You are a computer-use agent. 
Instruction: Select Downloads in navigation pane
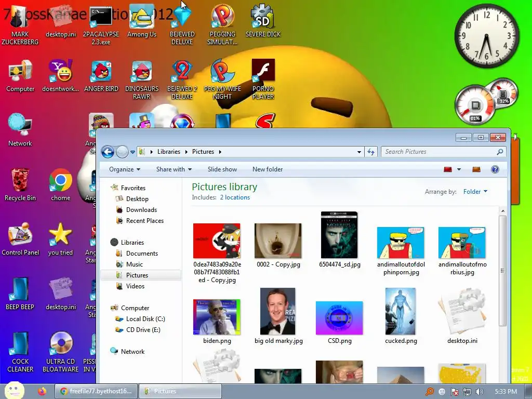click(141, 210)
